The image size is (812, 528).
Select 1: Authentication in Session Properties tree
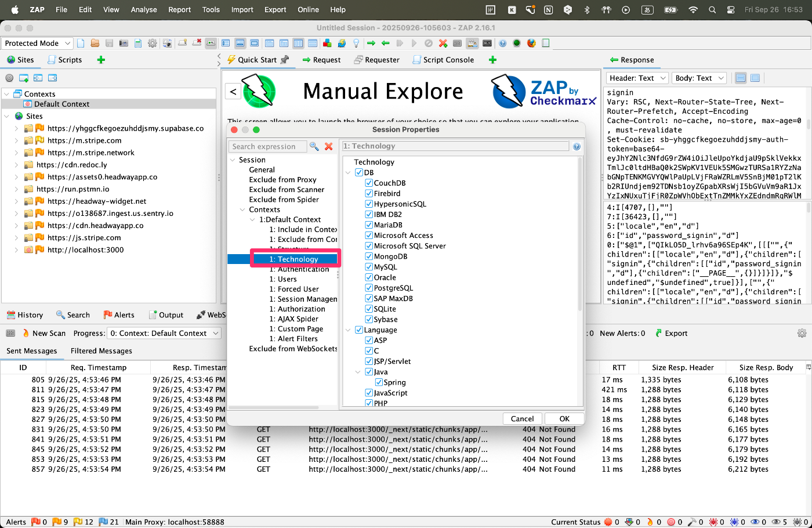click(x=299, y=269)
